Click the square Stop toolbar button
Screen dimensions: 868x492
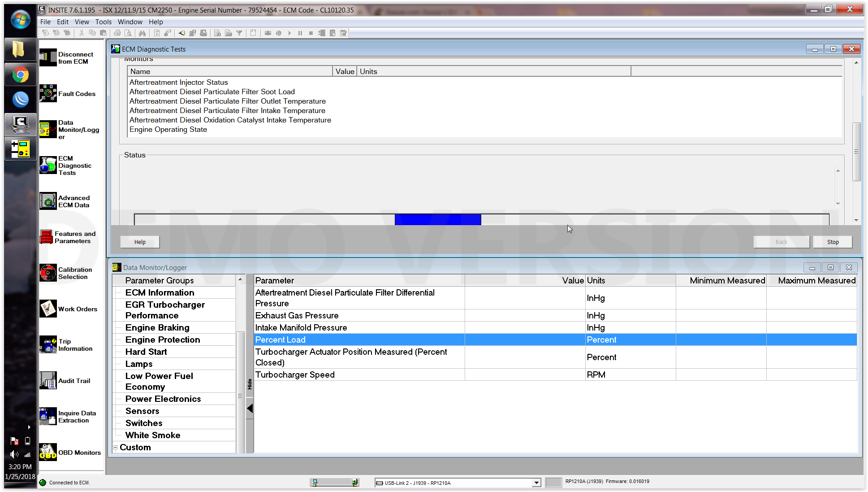[311, 33]
